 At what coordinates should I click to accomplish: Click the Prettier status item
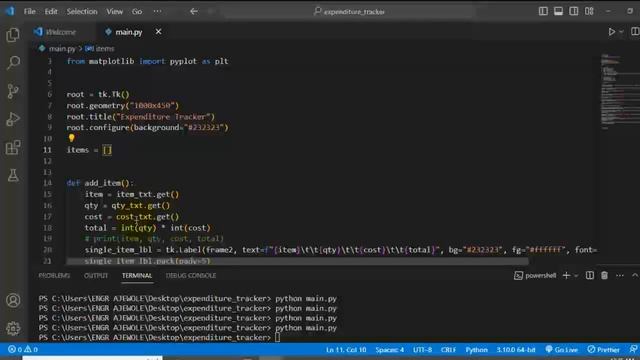(603, 349)
